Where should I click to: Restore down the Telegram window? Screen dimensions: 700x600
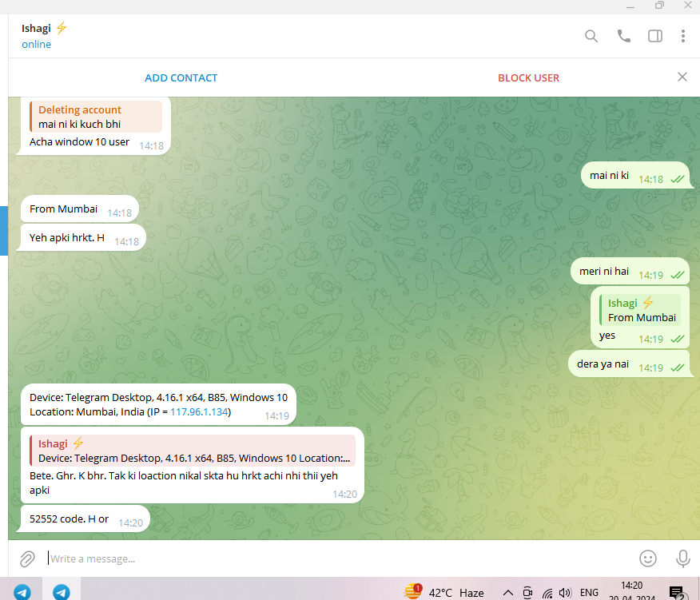click(x=659, y=6)
